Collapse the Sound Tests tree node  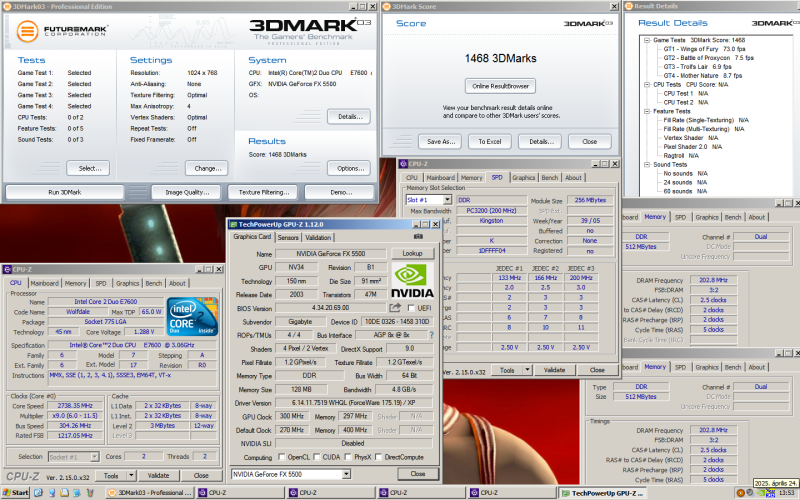[x=647, y=165]
